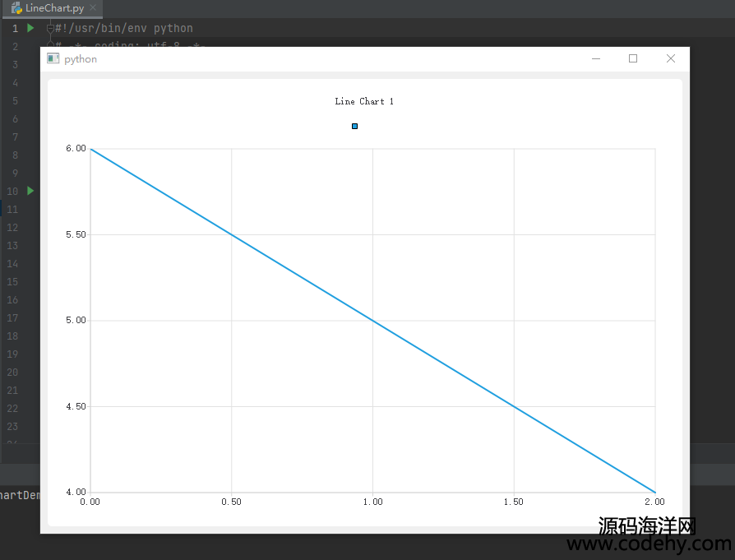Click the 0.50 label on the x-axis

[x=232, y=501]
